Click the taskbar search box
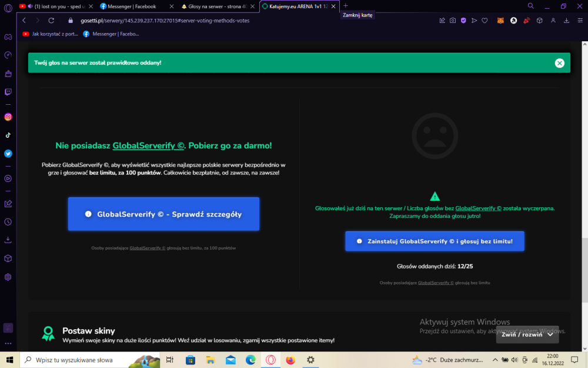Image resolution: width=588 pixels, height=368 pixels. [90, 360]
